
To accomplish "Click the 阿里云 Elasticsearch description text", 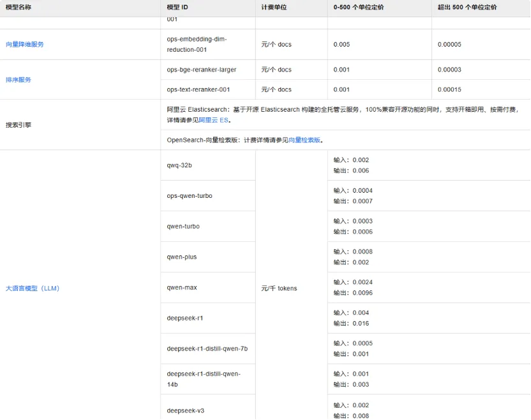I will tap(343, 115).
